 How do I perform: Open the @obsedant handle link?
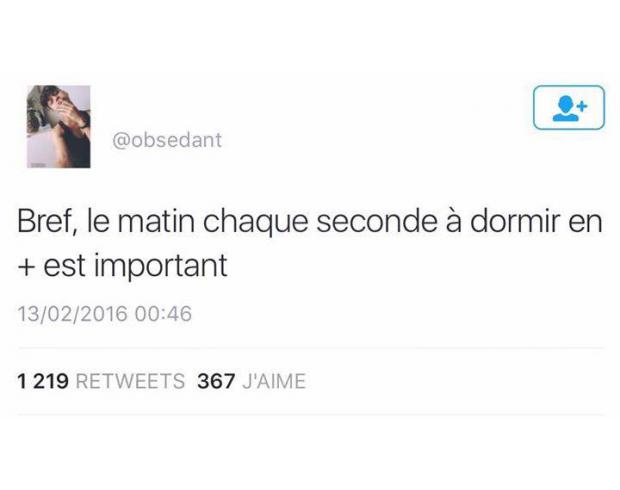167,140
